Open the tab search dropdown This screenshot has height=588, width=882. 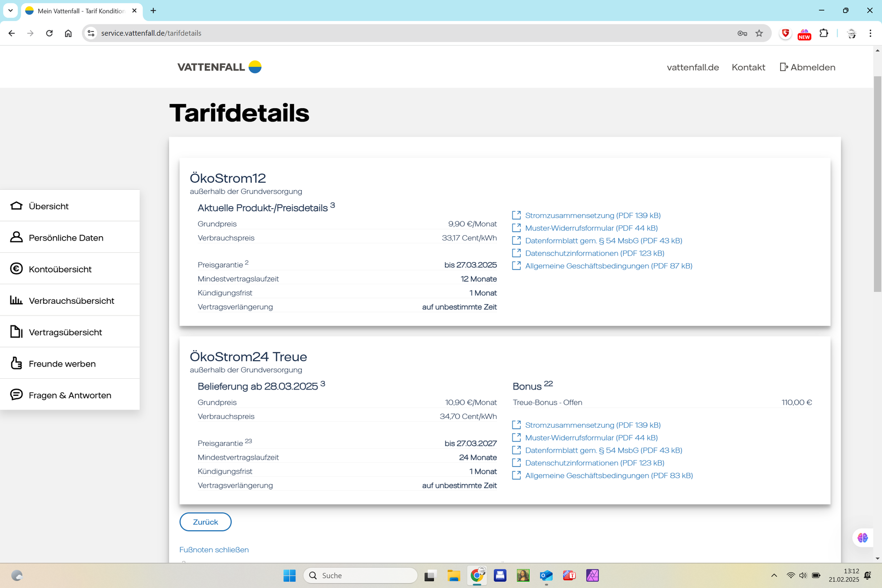pos(10,10)
